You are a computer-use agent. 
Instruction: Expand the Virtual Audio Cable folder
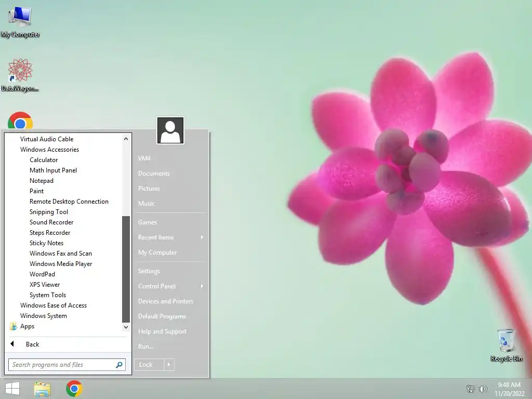pos(47,139)
